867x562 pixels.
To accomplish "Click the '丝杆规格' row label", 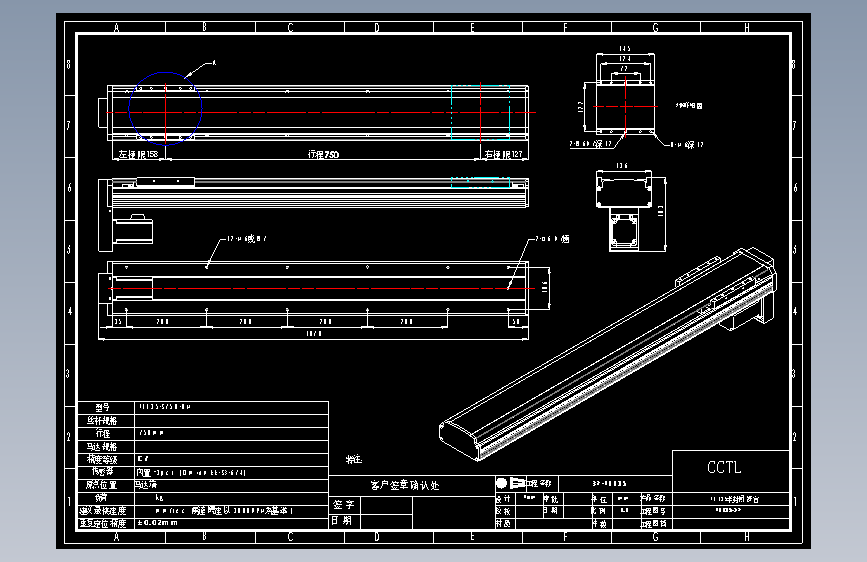I will pyautogui.click(x=102, y=420).
